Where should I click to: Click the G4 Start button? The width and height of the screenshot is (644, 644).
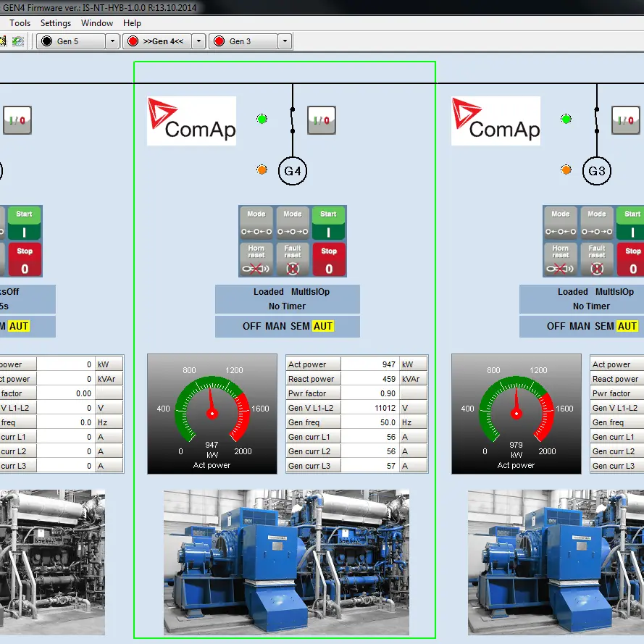click(329, 223)
